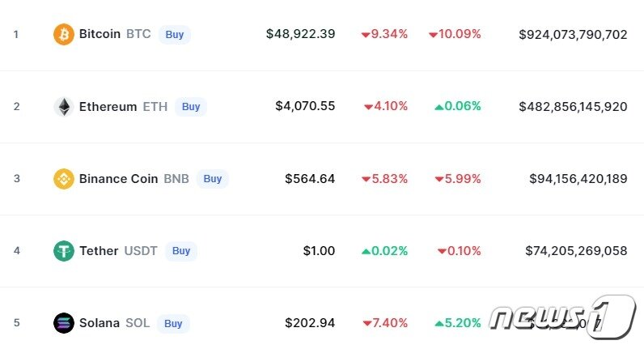Click Bitcoin's red 9.34% down indicator
Screen dimensions: 644x349
(x=385, y=34)
